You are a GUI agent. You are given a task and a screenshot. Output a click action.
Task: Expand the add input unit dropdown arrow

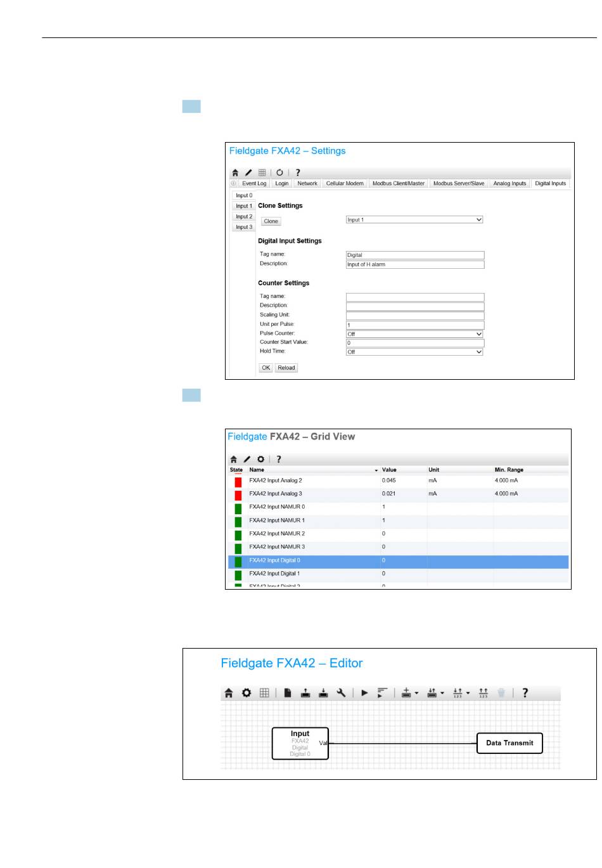click(416, 694)
